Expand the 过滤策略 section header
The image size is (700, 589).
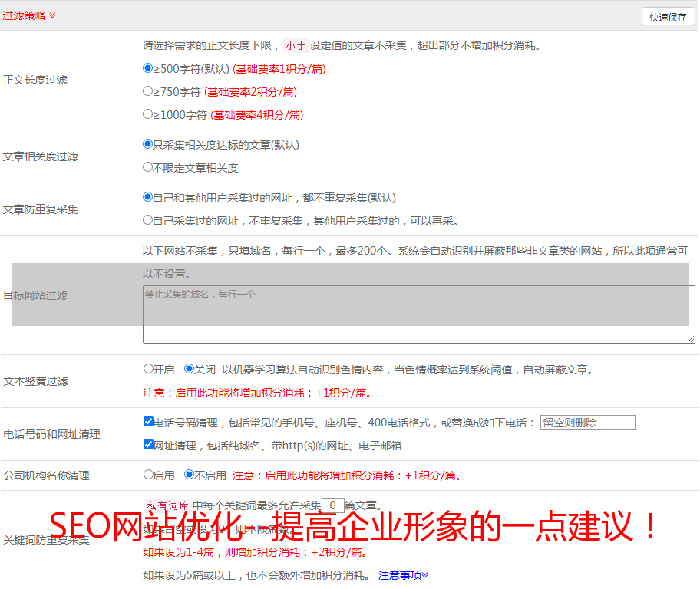pos(29,15)
